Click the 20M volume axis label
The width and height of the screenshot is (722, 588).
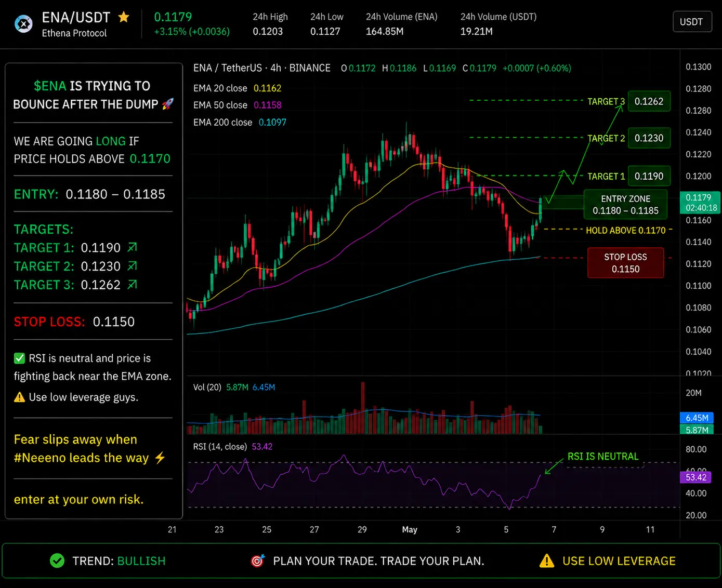[x=693, y=393]
